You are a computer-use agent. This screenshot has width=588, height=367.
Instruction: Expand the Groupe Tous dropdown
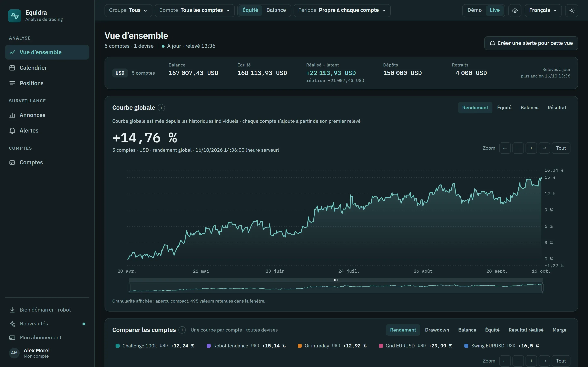[128, 10]
